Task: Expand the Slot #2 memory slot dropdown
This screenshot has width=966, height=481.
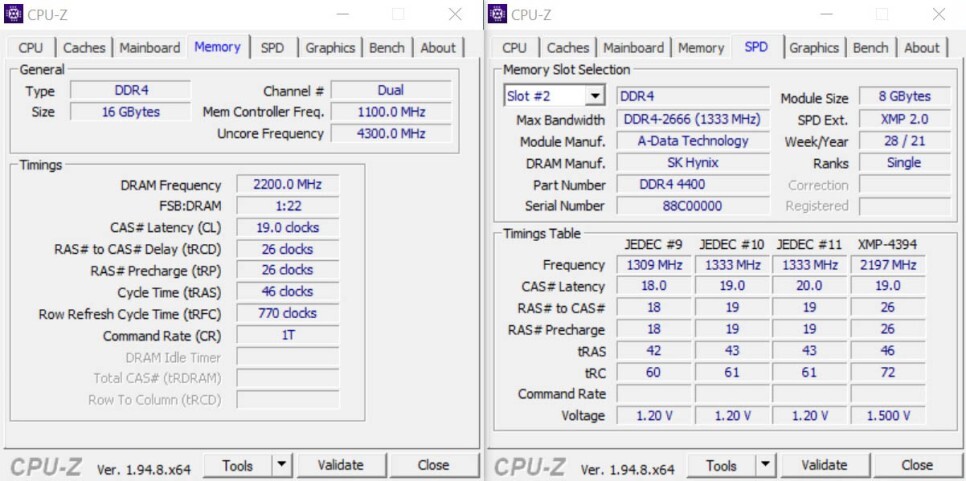Action: [x=595, y=96]
